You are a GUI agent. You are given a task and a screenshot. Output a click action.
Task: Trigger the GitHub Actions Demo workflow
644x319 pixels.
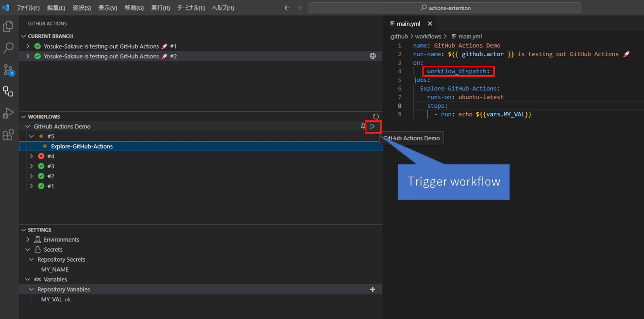pyautogui.click(x=373, y=127)
